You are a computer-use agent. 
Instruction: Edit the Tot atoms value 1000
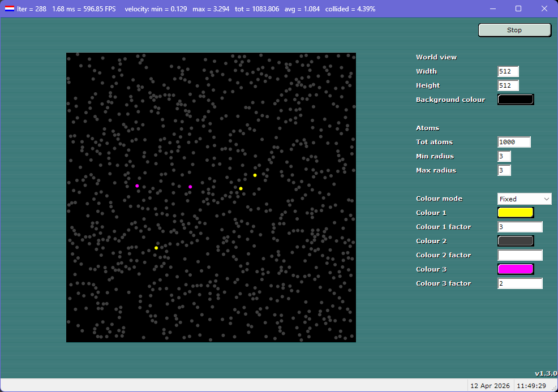click(x=513, y=142)
